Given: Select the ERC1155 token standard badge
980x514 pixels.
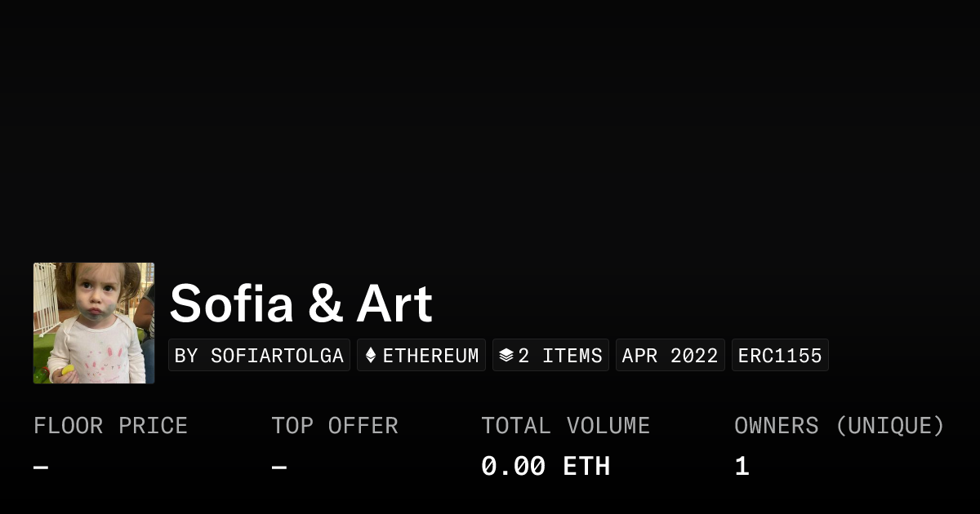Looking at the screenshot, I should point(780,356).
